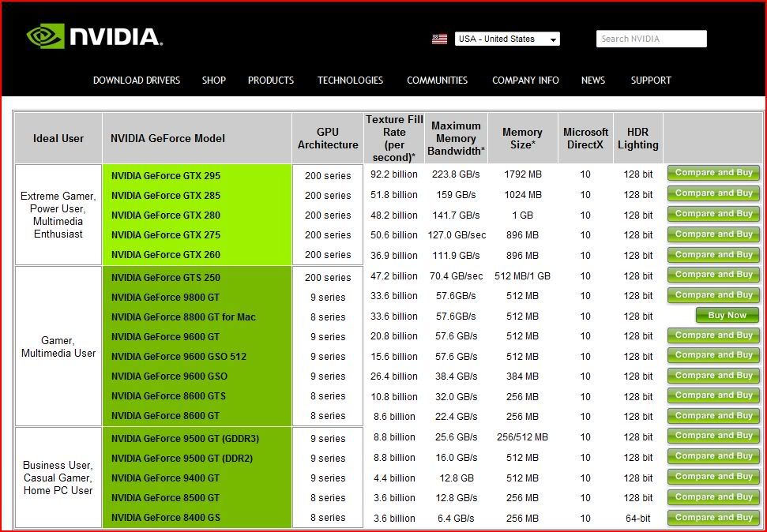Select the Products menu
767x532 pixels.
click(x=271, y=81)
